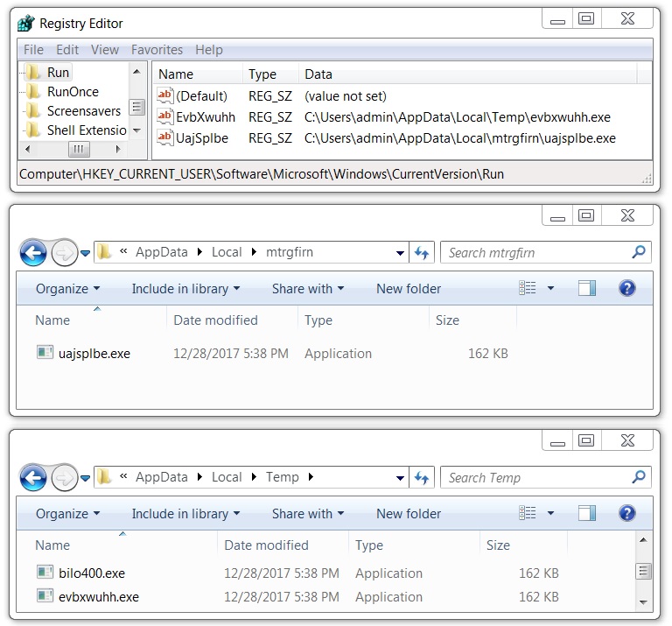Select the Shell Extensio key in tree
Screen dimensions: 672x626
pyautogui.click(x=87, y=130)
